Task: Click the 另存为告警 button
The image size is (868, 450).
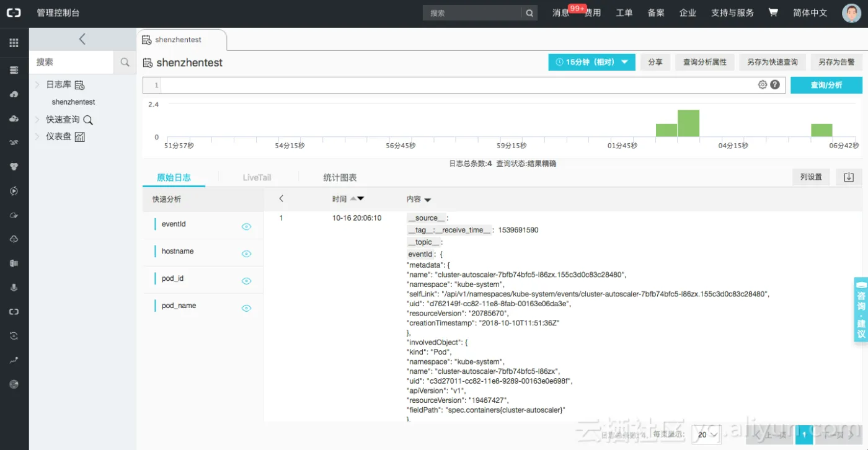Action: coord(836,62)
